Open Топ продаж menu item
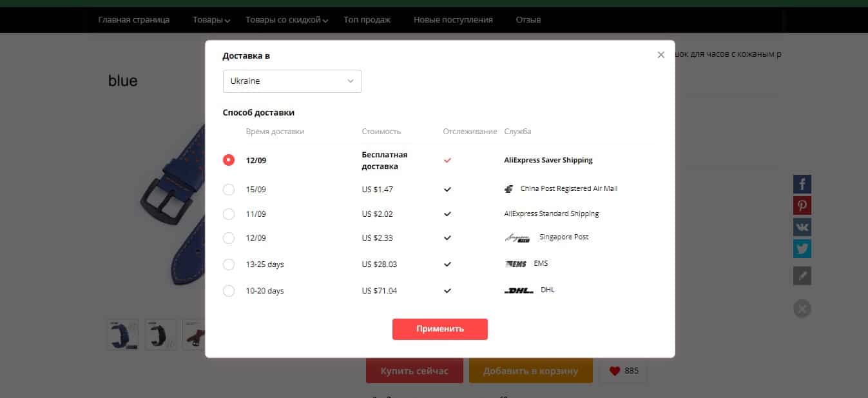Image resolution: width=868 pixels, height=398 pixels. [367, 20]
